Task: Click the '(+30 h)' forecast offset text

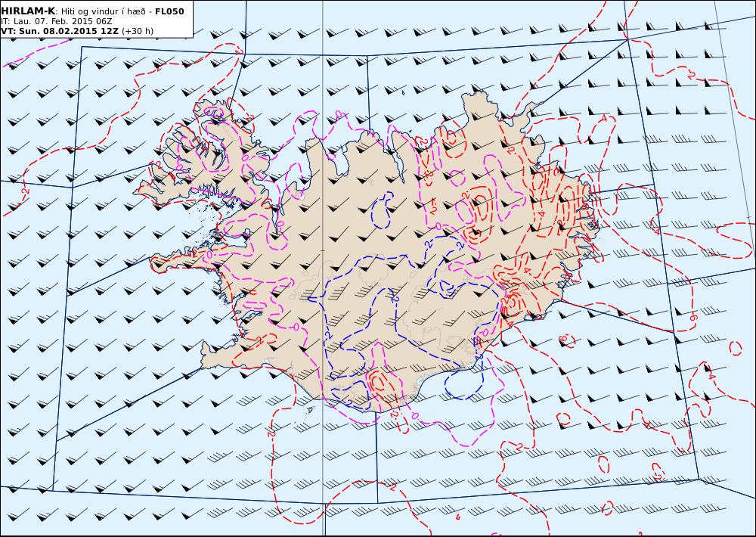Action: point(138,31)
